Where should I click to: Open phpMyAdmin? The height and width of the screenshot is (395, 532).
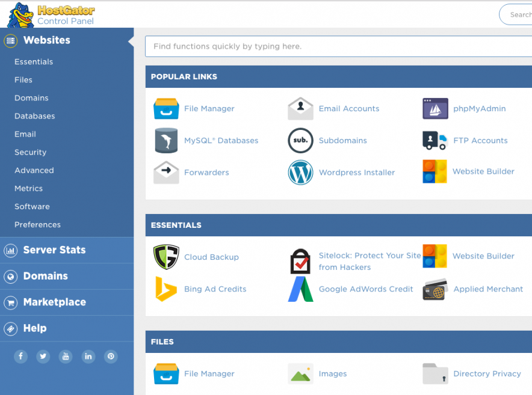(435, 108)
